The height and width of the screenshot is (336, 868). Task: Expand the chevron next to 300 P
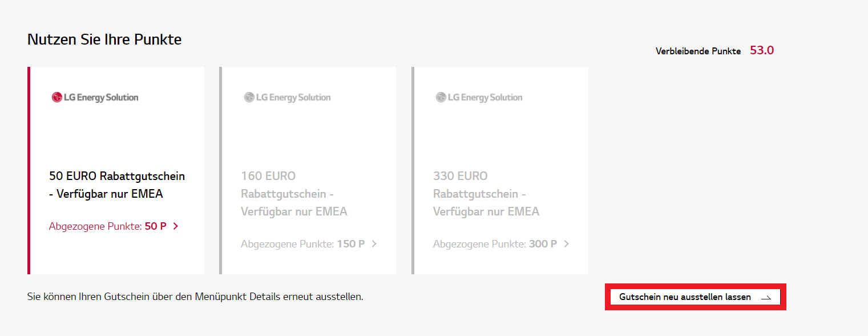[567, 244]
